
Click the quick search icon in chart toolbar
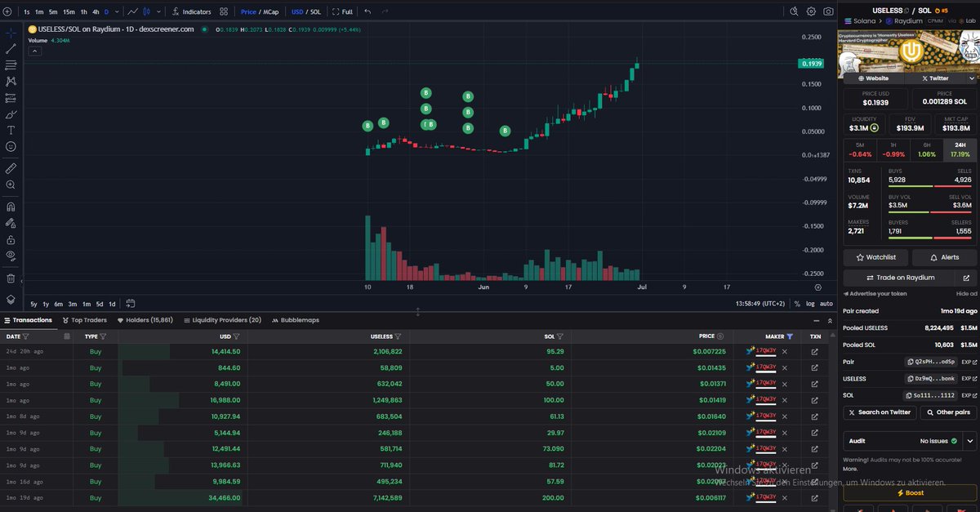click(x=794, y=11)
